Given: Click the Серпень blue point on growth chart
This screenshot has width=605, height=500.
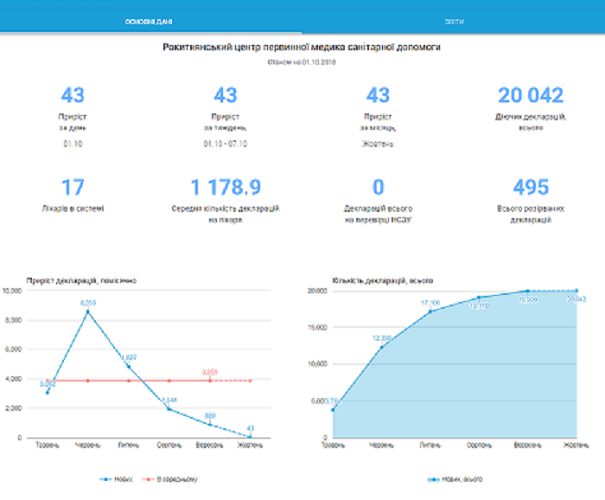Looking at the screenshot, I should coord(169,409).
